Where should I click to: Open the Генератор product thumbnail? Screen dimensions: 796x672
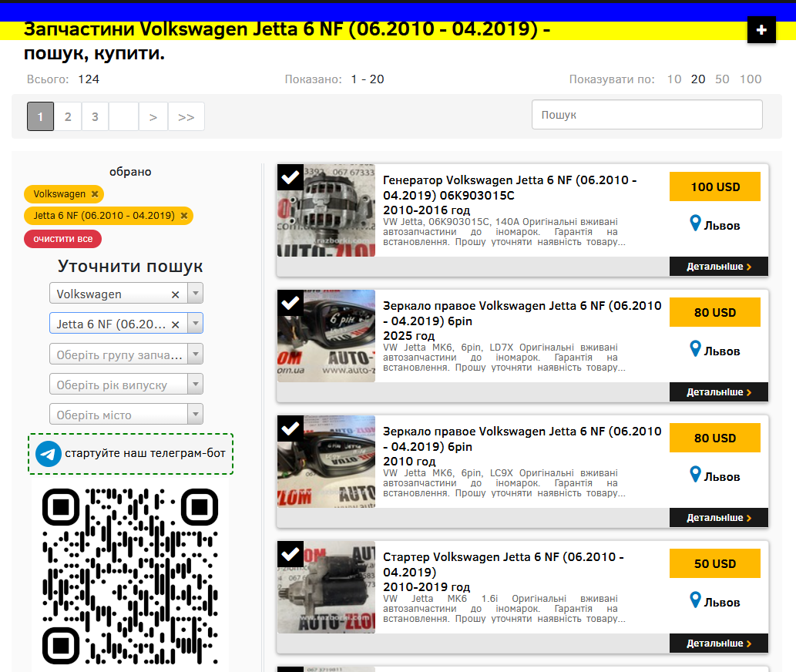[x=327, y=210]
